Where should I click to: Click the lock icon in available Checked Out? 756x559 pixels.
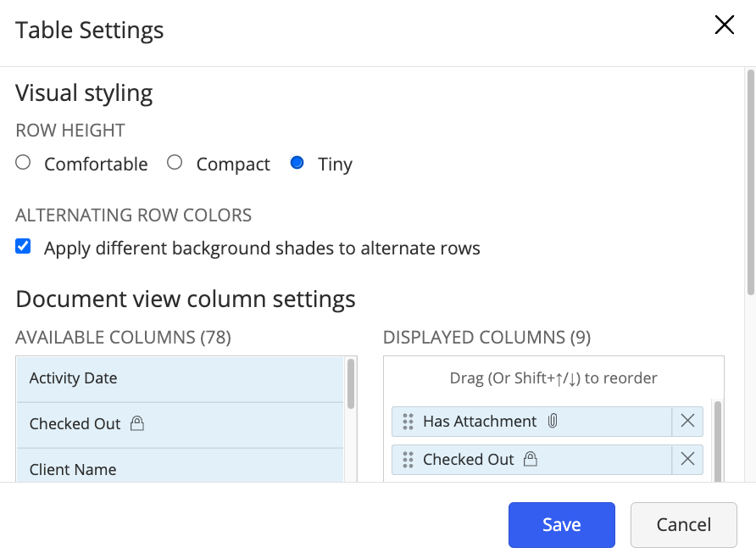click(x=137, y=424)
